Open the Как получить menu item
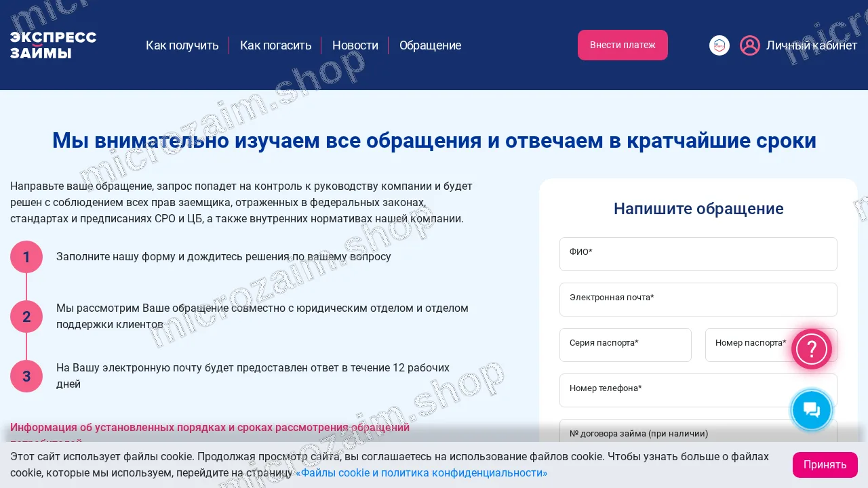This screenshot has width=868, height=488. click(182, 45)
